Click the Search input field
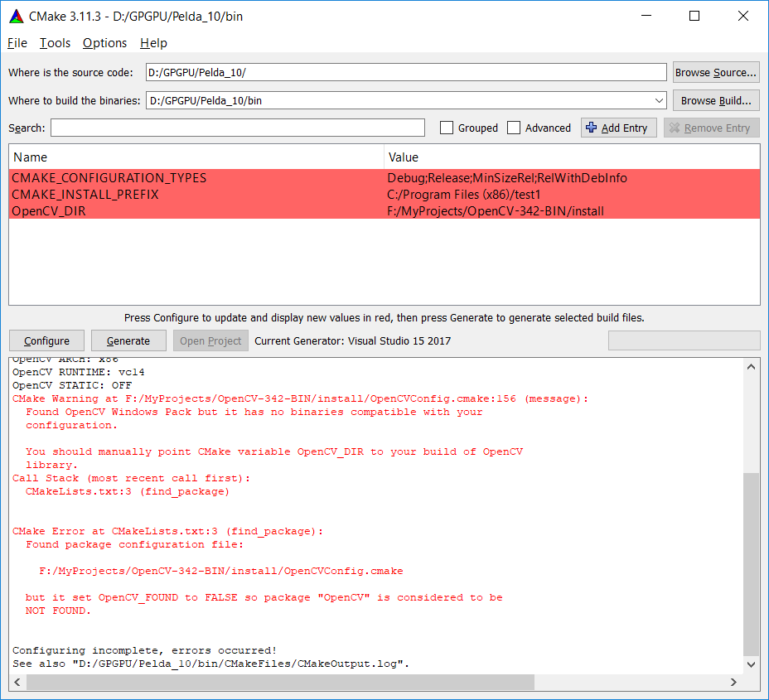Image resolution: width=769 pixels, height=700 pixels. point(237,128)
